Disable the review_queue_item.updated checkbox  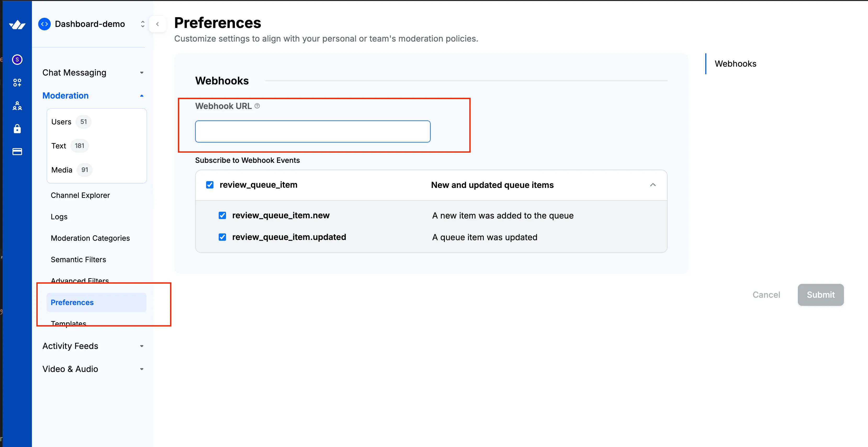[222, 237]
